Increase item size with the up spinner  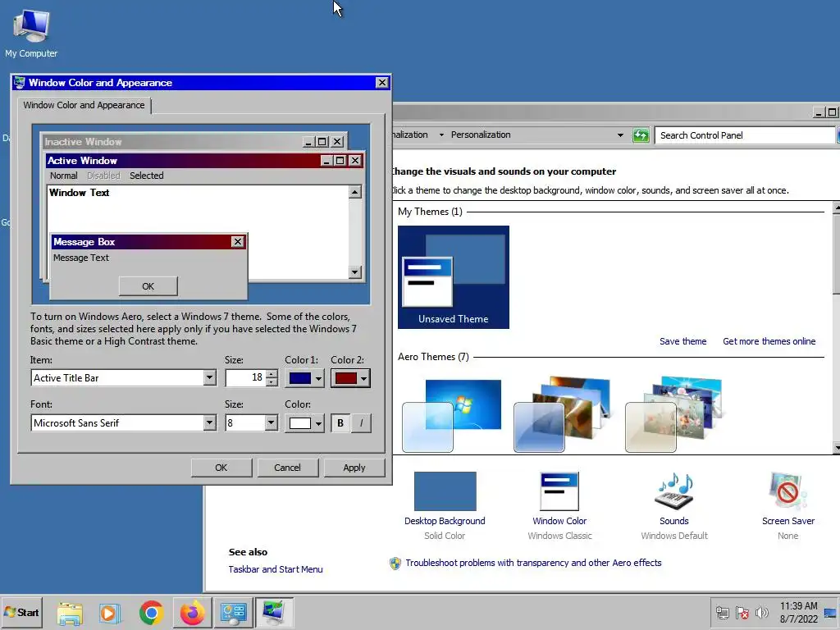[272, 374]
